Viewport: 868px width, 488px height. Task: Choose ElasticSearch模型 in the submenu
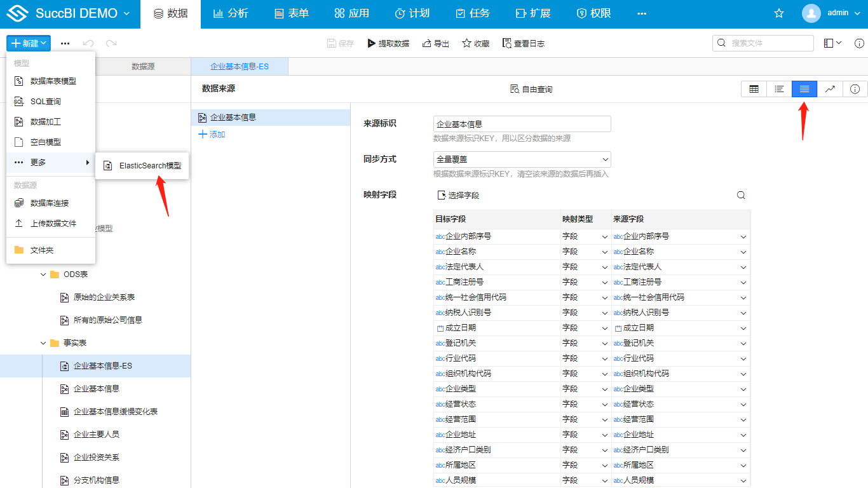click(x=142, y=165)
